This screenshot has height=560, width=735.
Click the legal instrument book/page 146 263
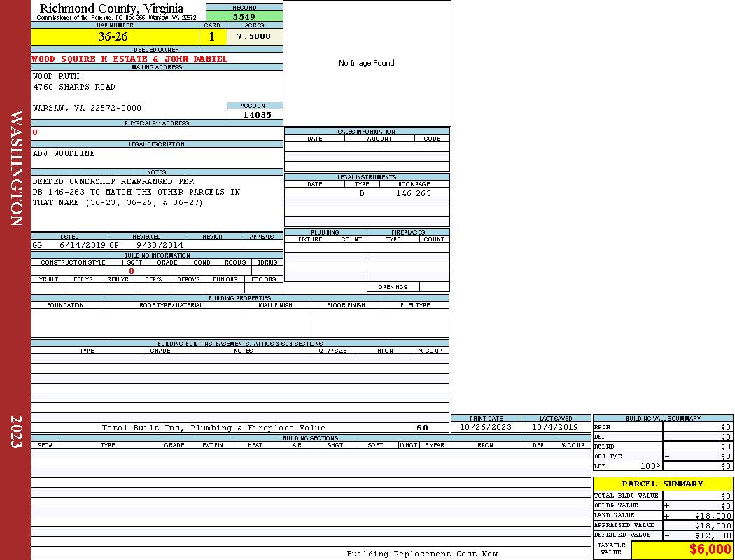coord(414,193)
